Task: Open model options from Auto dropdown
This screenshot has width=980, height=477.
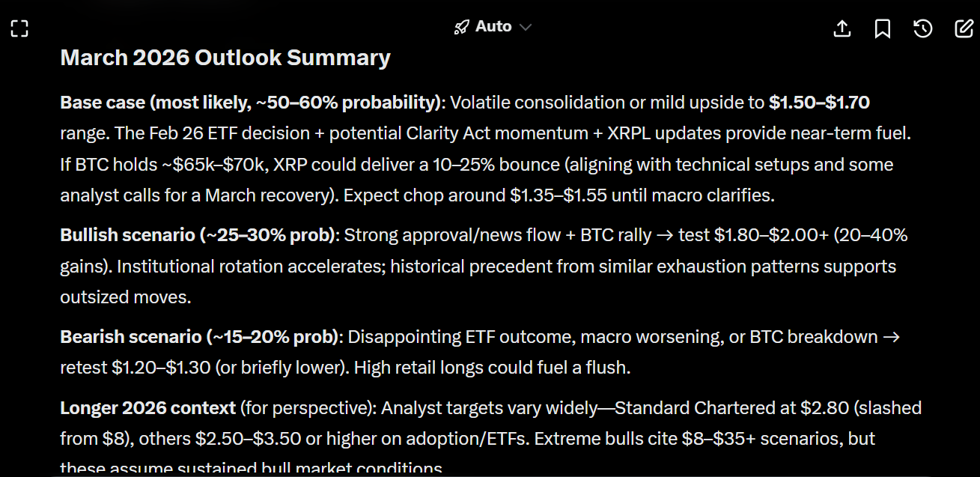Action: tap(493, 25)
